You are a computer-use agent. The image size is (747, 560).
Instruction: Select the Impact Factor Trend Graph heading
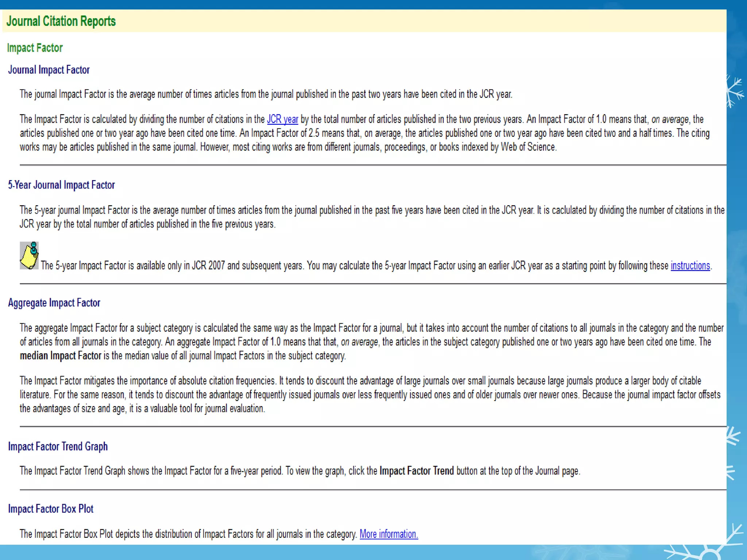click(58, 446)
